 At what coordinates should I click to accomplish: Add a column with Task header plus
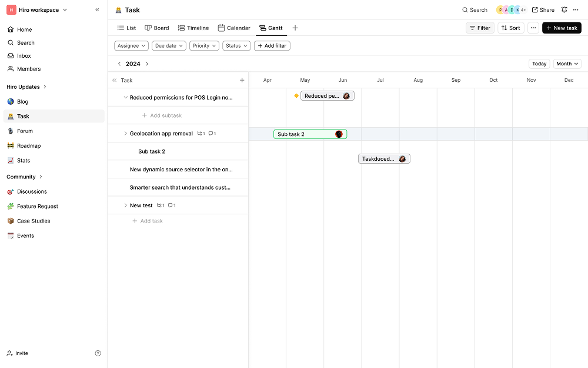[242, 80]
